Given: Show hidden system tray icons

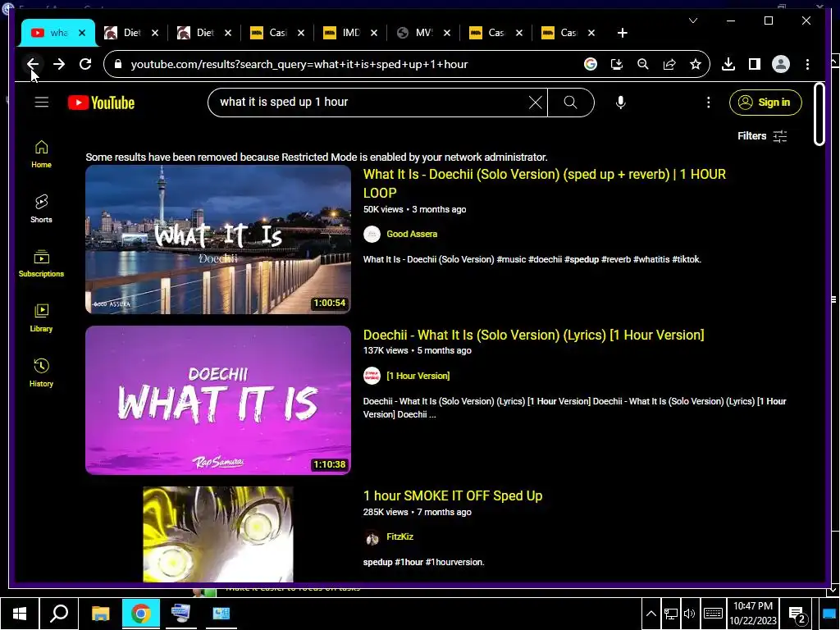Looking at the screenshot, I should [651, 614].
